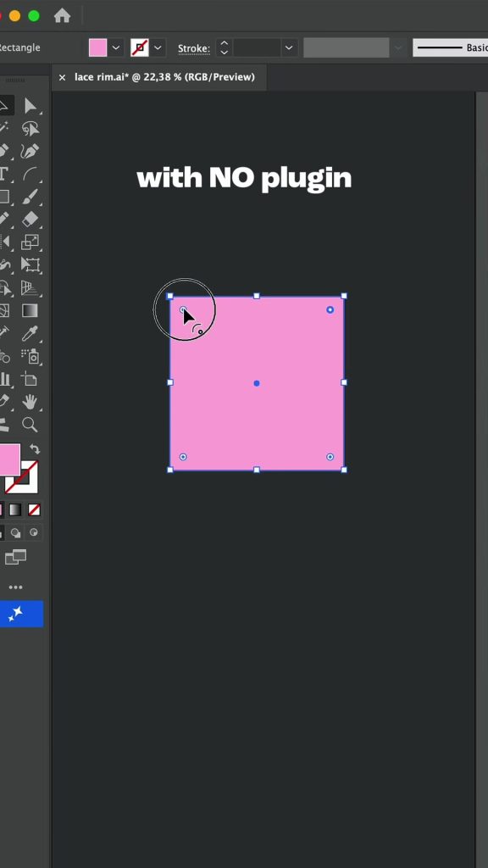Click the left-middle bounding box handle
This screenshot has height=868, width=488.
[169, 382]
